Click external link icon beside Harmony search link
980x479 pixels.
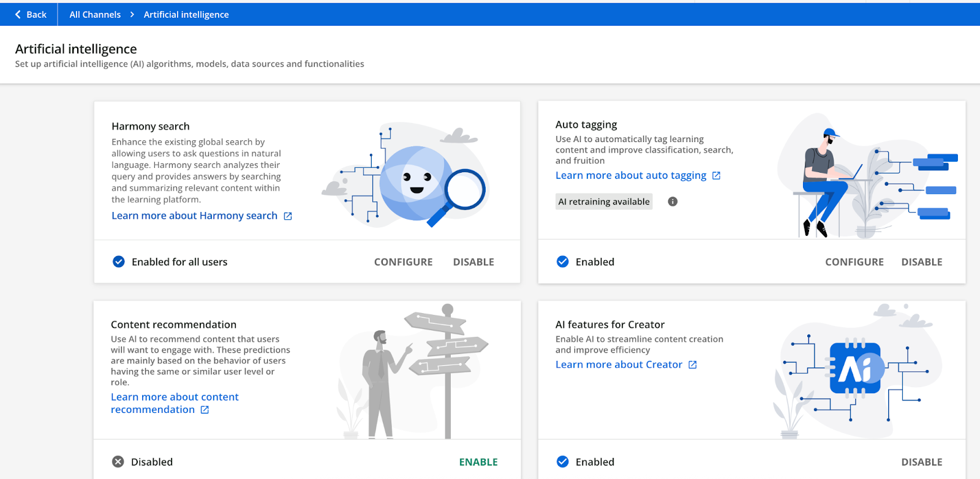288,216
